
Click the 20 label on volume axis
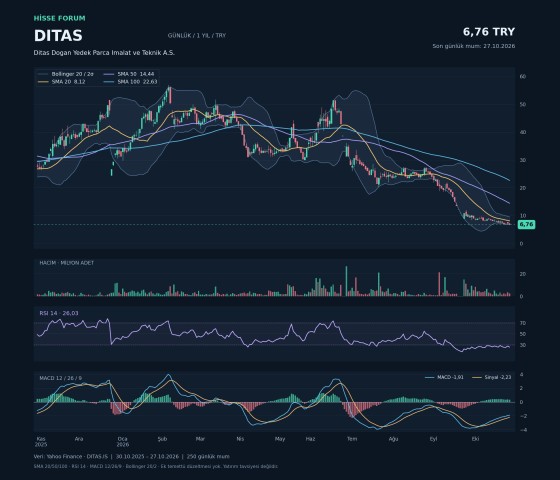pyautogui.click(x=523, y=274)
